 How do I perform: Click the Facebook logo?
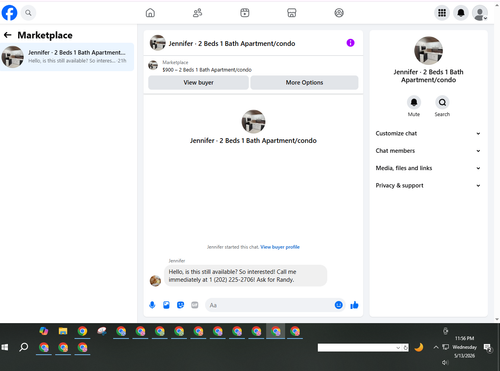[9, 13]
